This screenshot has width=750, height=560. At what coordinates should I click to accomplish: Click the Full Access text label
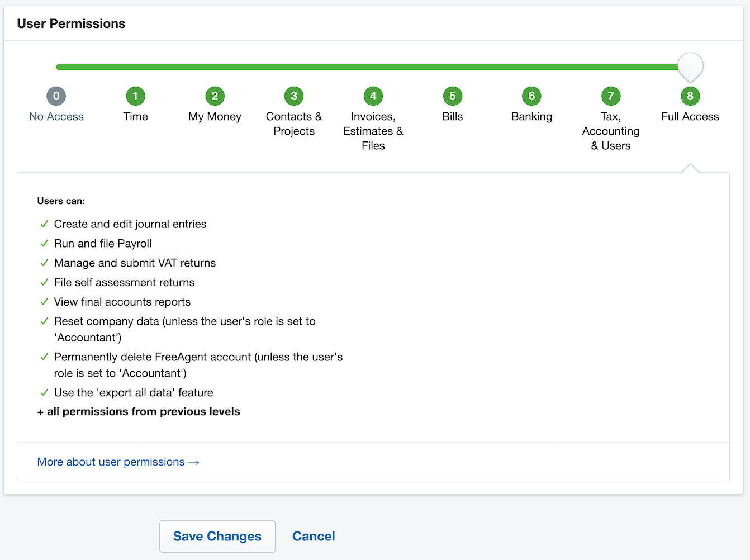coord(690,116)
